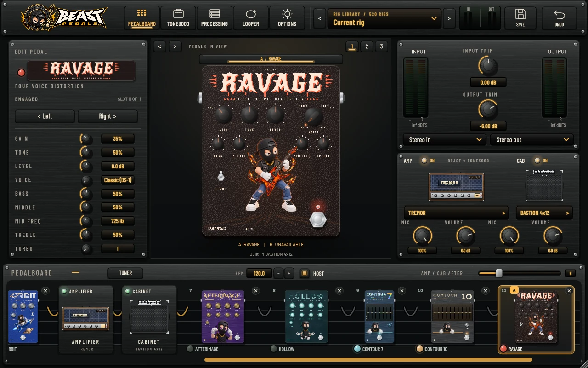Screen dimensions: 588x368
Task: Open the Voice Classic (DS-1) selector
Action: (118, 180)
